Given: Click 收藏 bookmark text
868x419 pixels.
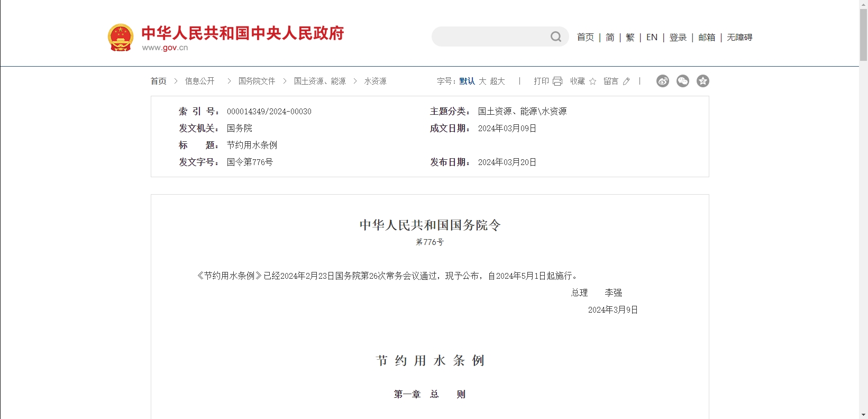Looking at the screenshot, I should [x=578, y=81].
